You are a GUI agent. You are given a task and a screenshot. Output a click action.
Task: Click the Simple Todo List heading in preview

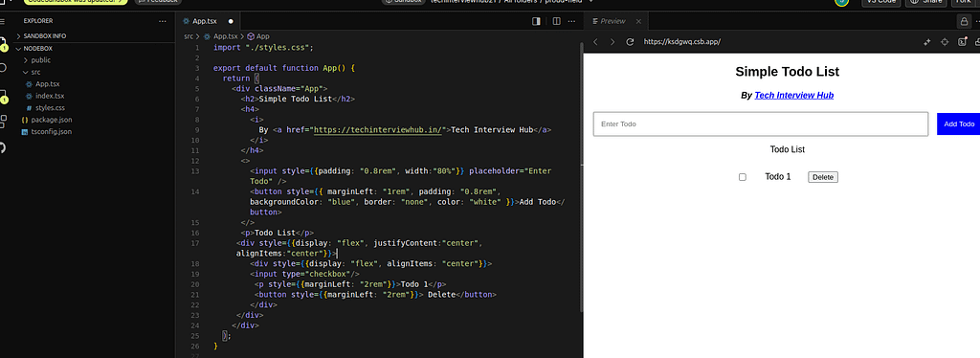787,72
